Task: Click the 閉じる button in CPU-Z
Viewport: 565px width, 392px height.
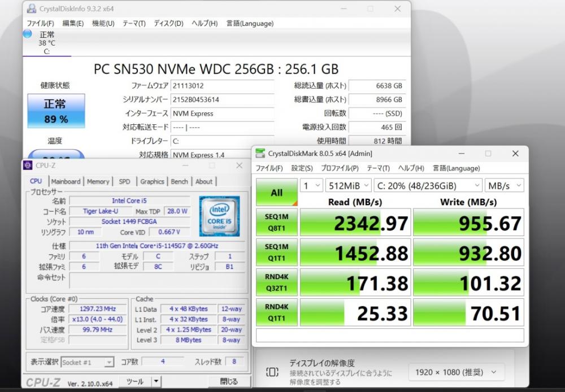Action: pos(229,381)
